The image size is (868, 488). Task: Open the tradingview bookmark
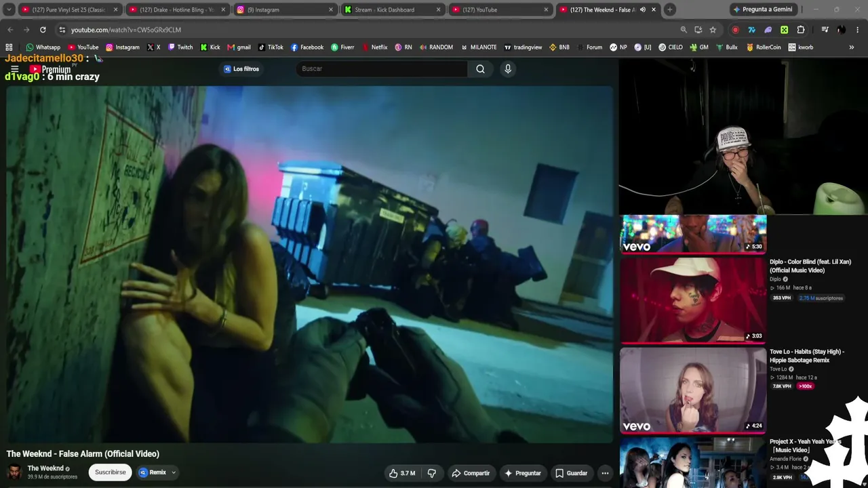pyautogui.click(x=523, y=47)
